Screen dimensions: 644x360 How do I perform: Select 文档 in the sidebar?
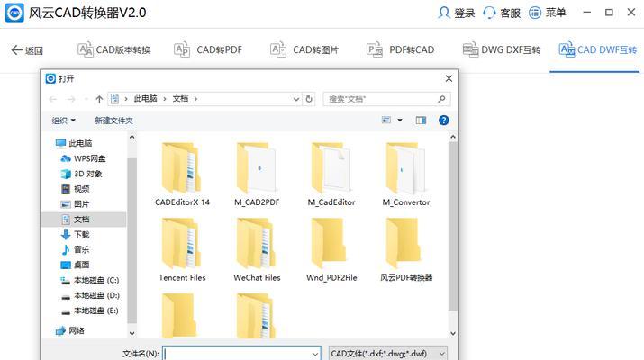[84, 220]
